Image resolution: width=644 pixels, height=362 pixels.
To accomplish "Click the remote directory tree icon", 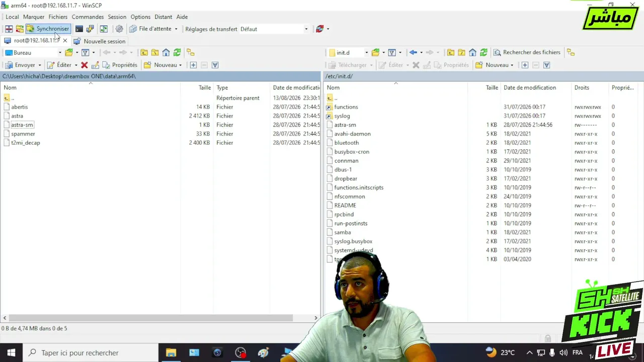I will click(x=571, y=52).
